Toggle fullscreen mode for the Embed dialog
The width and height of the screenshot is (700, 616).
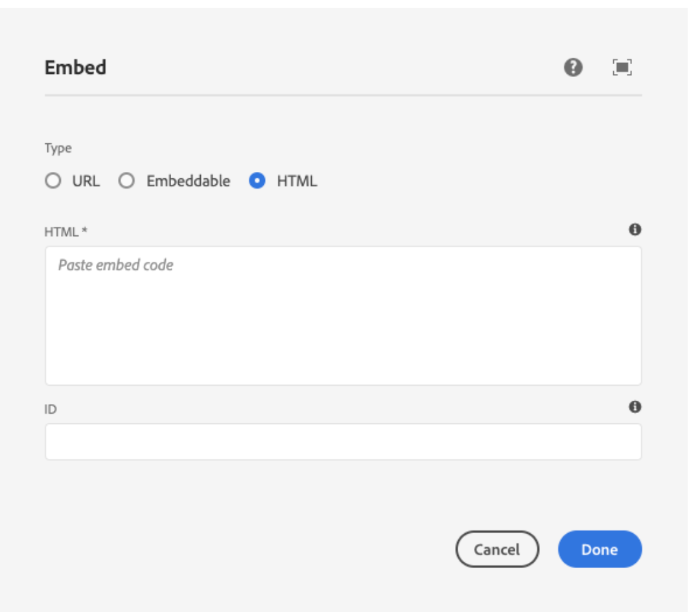[622, 67]
